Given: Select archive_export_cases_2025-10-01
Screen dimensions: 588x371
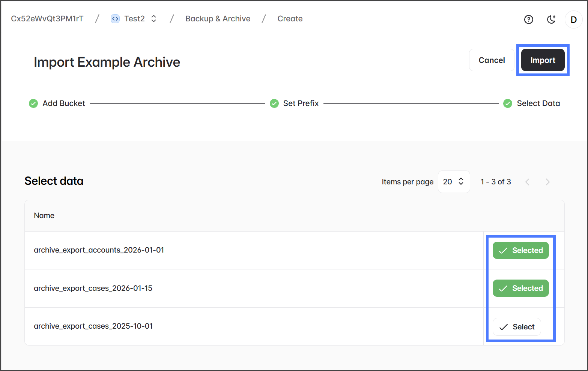Looking at the screenshot, I should tap(517, 327).
